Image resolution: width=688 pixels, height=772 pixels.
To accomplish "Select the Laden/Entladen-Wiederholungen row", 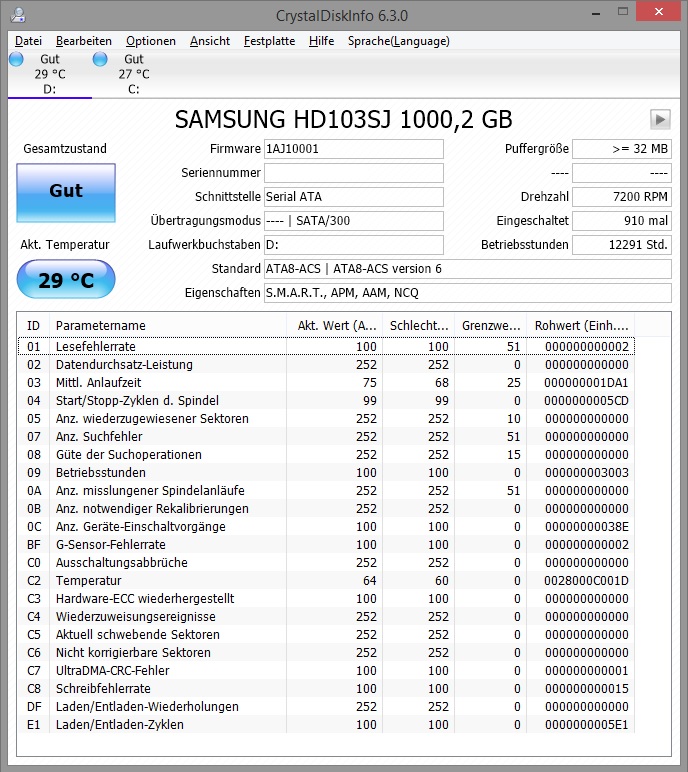I will [x=327, y=707].
